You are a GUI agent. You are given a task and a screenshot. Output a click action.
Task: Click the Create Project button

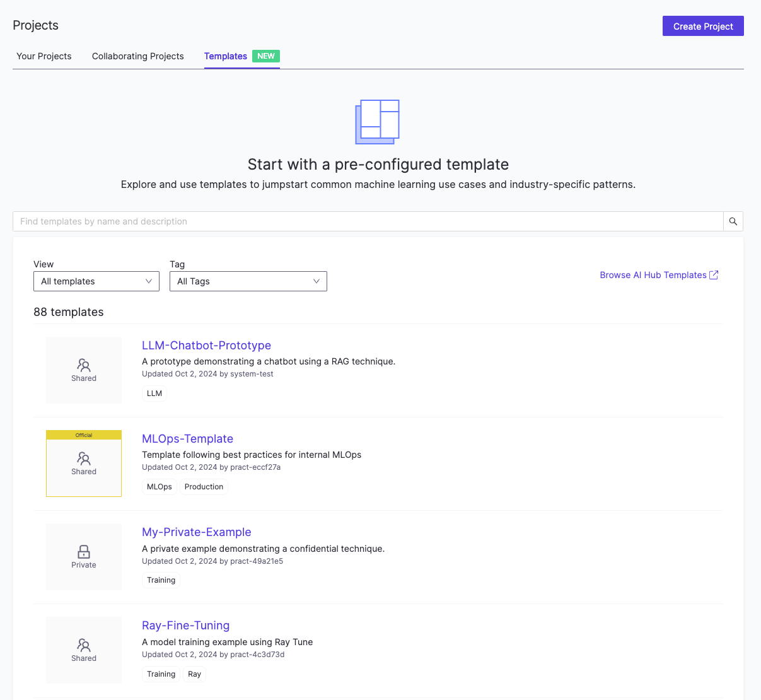[703, 26]
